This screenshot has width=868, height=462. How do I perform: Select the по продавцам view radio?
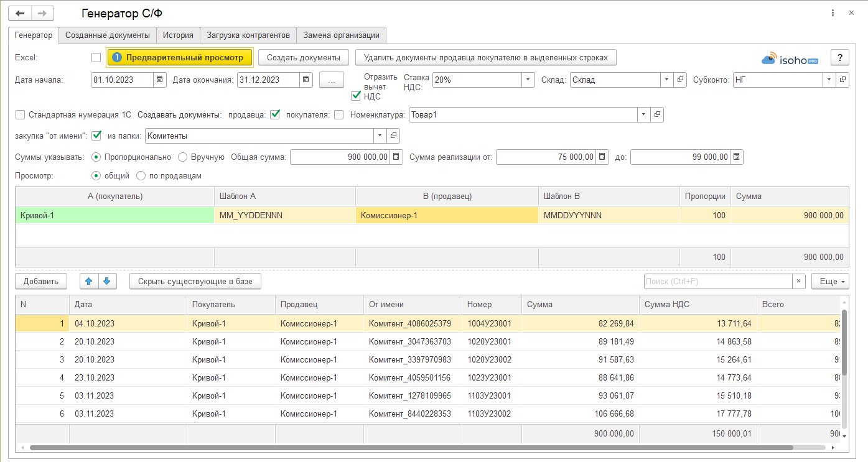(141, 176)
